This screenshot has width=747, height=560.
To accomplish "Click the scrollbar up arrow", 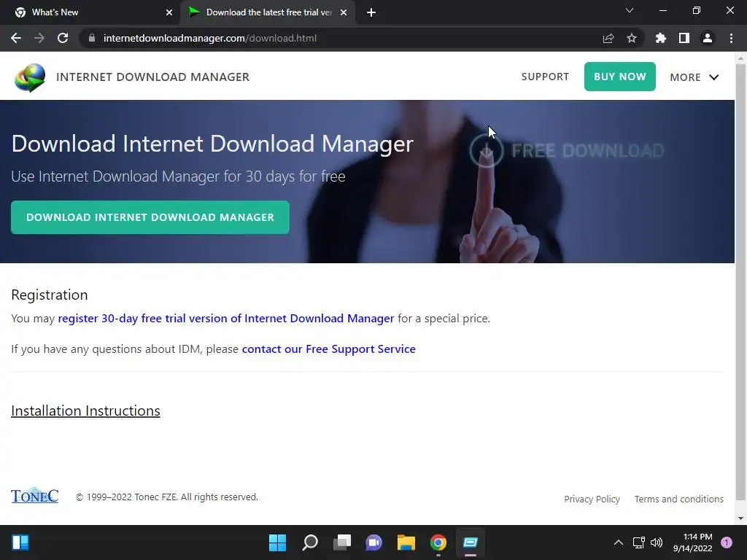I will [x=740, y=58].
